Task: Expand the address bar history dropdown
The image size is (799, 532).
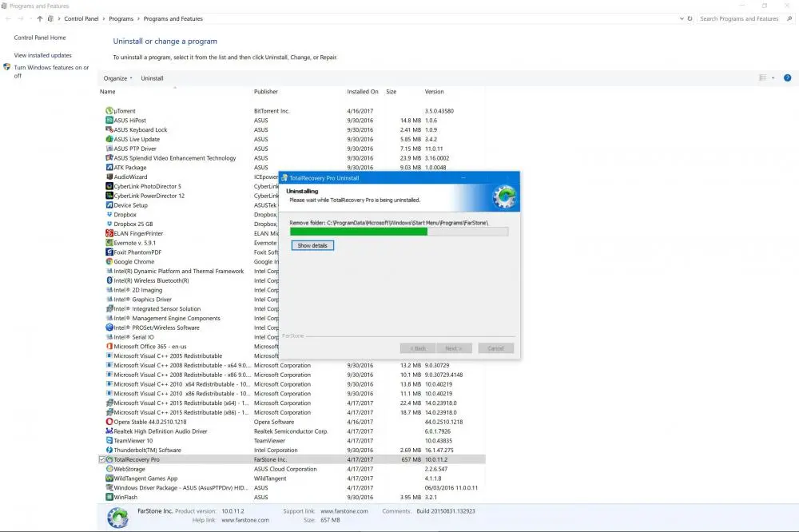Action: (682, 18)
